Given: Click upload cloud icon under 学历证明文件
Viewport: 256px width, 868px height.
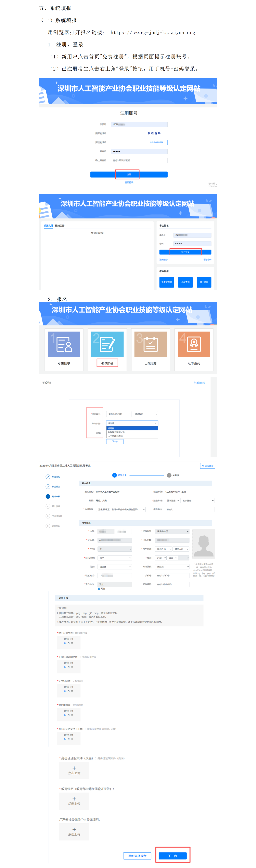Looking at the screenshot, I should click(x=65, y=643).
